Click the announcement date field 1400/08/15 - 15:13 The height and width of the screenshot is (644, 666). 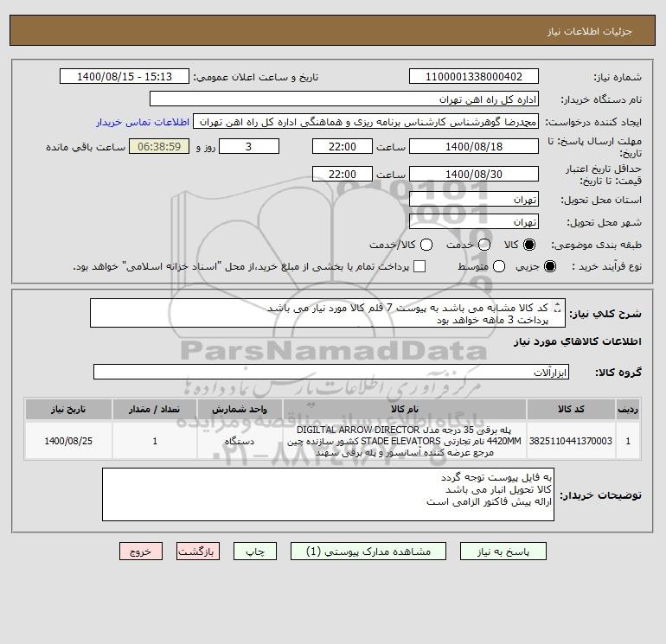tap(125, 76)
